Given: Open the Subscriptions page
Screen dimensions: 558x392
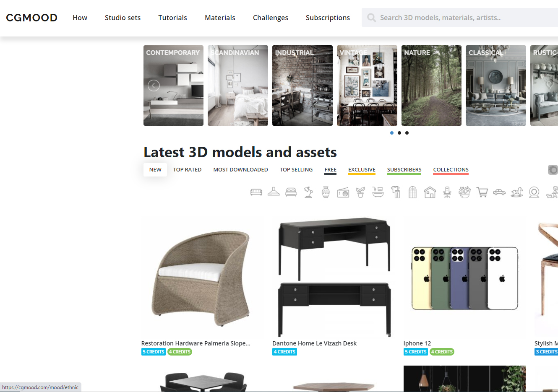Looking at the screenshot, I should click(328, 18).
